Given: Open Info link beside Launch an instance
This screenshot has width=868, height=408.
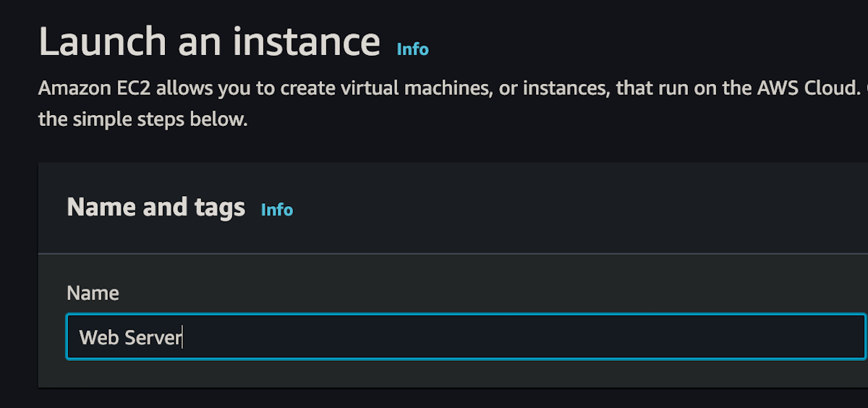Looking at the screenshot, I should point(412,49).
